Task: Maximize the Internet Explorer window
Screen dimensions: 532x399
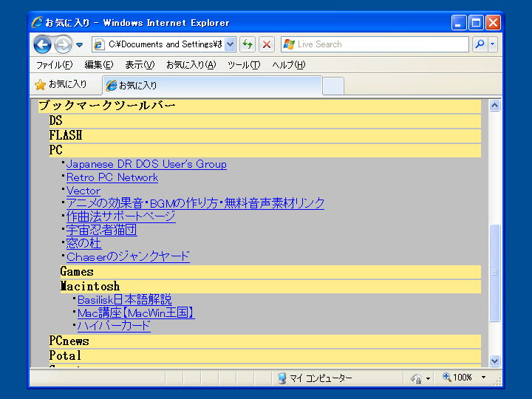Action: pos(476,23)
